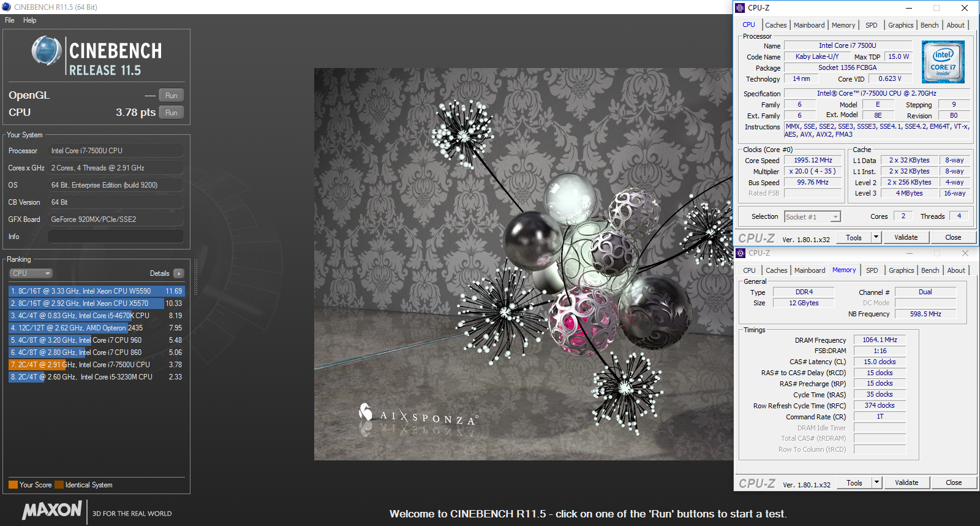980x526 pixels.
Task: Switch to SPD tab in upper CPU-Z
Action: [x=872, y=25]
